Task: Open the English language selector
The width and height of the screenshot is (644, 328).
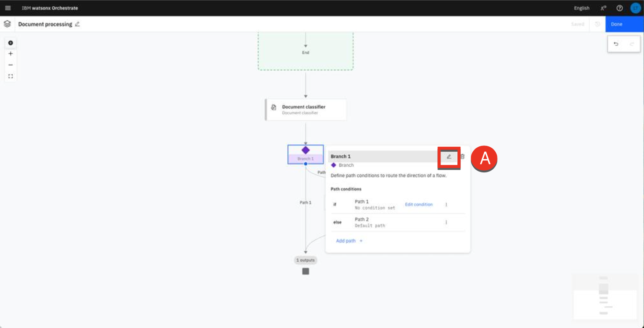Action: [581, 8]
